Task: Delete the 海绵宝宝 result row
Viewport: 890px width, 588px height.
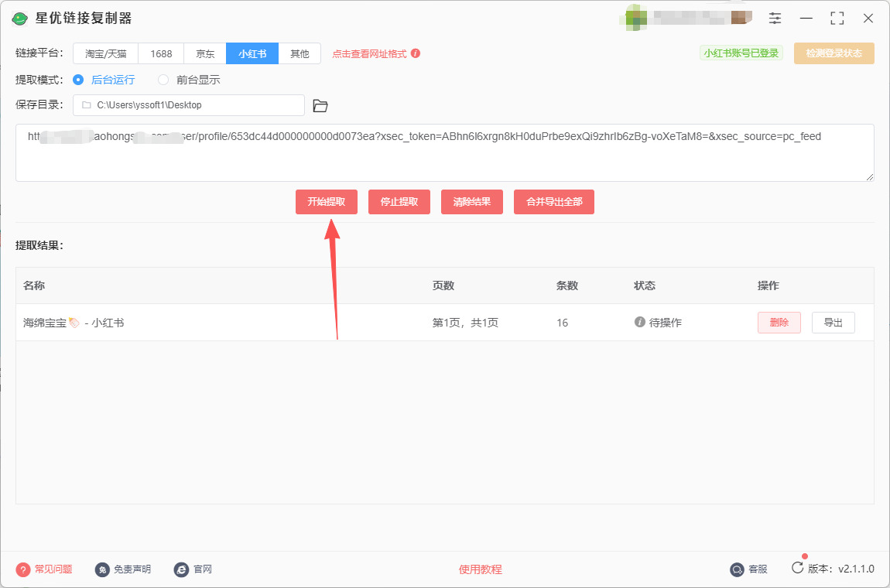Action: coord(779,323)
